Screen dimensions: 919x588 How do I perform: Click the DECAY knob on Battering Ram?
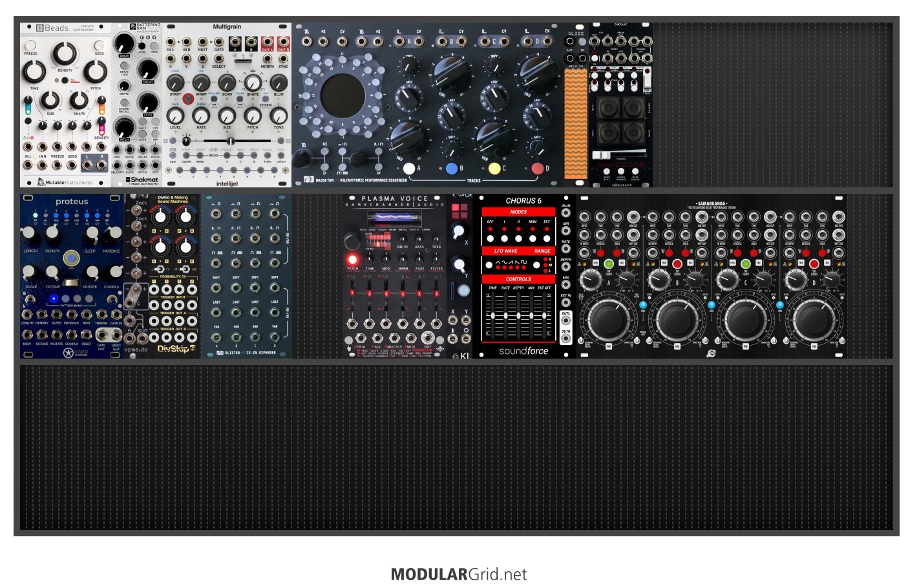point(148,69)
